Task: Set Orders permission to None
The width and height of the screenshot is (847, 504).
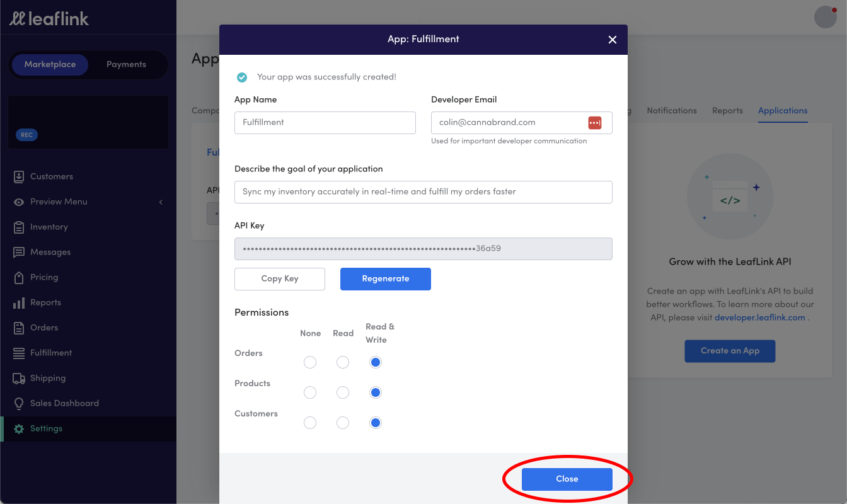Action: click(310, 362)
